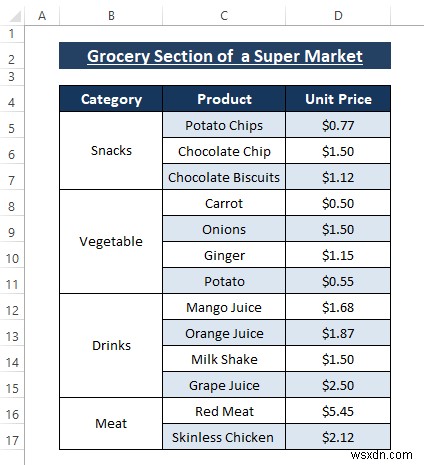Select column B header

[111, 16]
